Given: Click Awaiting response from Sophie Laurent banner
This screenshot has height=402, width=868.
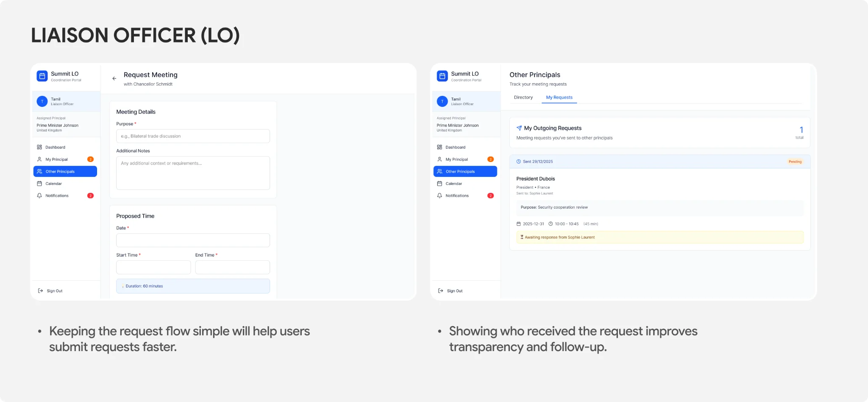Looking at the screenshot, I should pyautogui.click(x=659, y=237).
